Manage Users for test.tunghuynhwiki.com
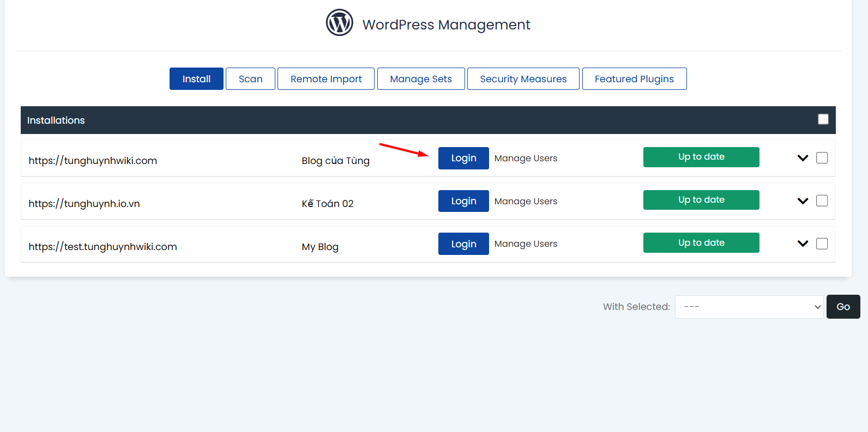 pos(526,244)
